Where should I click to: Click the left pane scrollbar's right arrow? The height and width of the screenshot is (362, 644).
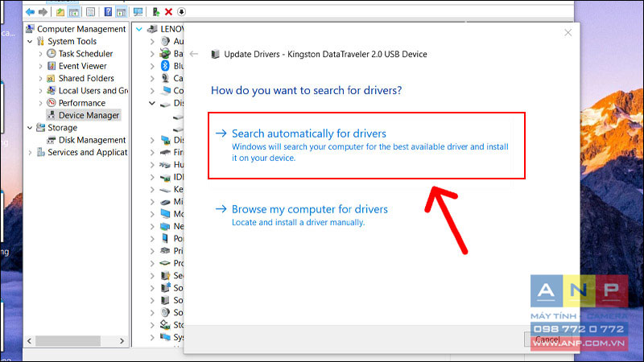[122, 340]
